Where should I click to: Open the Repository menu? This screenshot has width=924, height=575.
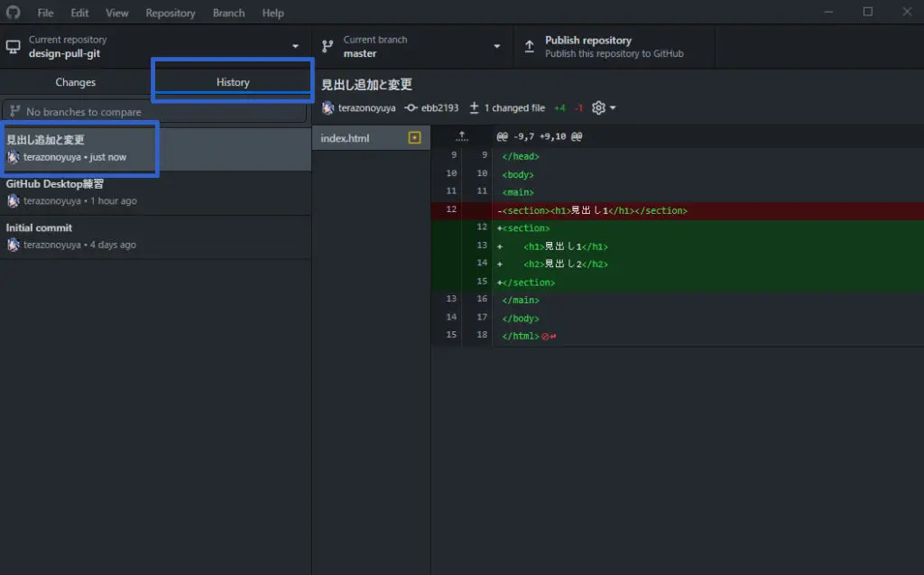tap(170, 13)
